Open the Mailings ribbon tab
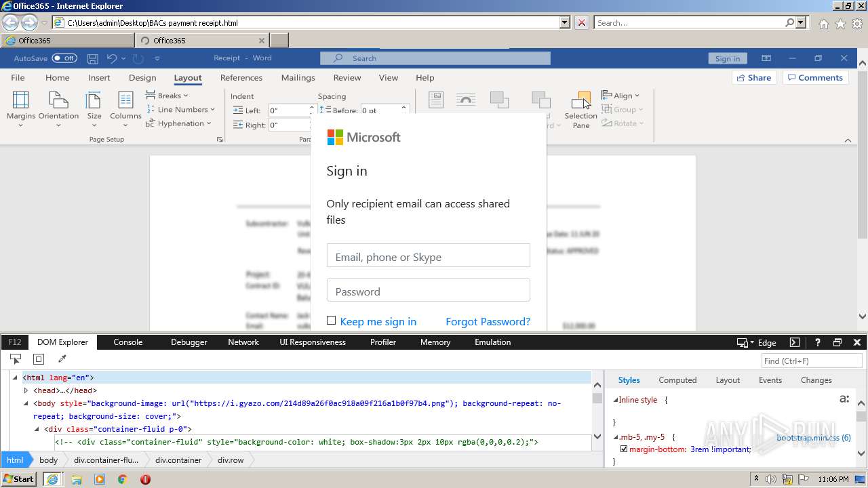The image size is (868, 488). (298, 78)
